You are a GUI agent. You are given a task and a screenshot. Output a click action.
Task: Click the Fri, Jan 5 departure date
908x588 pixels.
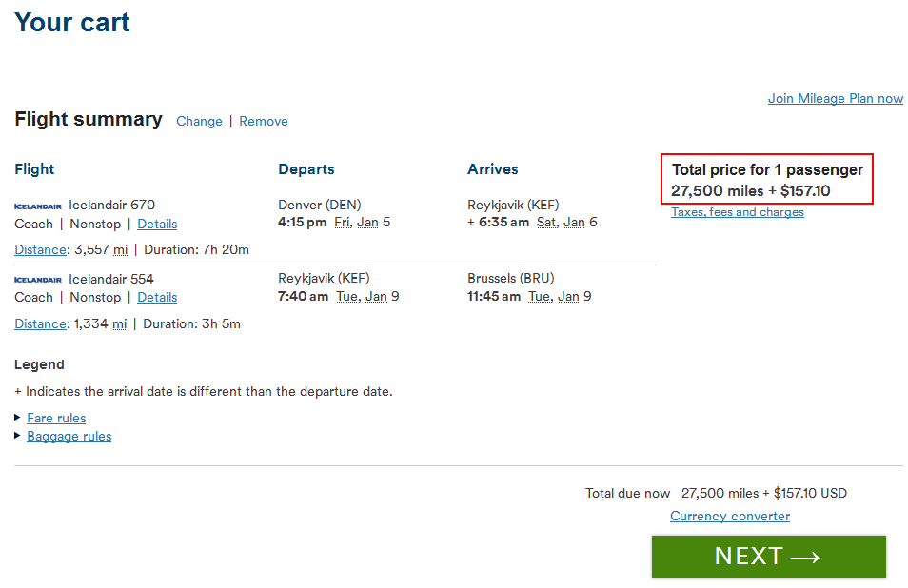363,223
